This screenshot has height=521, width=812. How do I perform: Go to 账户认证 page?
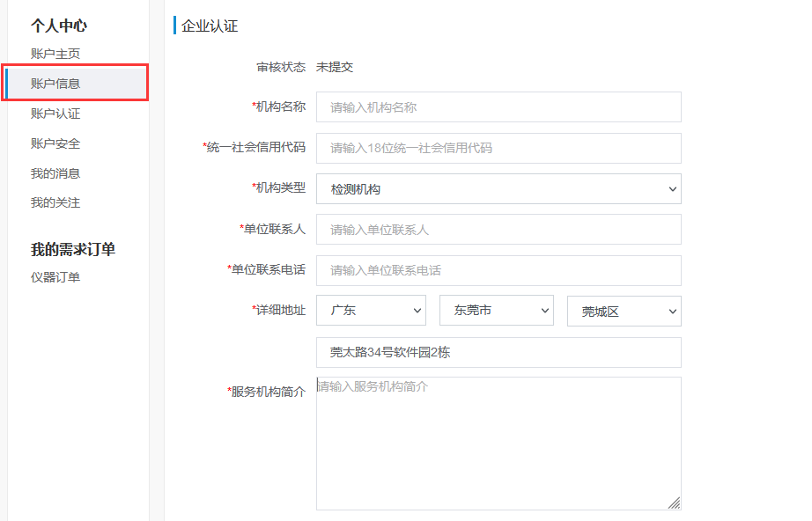click(x=55, y=114)
